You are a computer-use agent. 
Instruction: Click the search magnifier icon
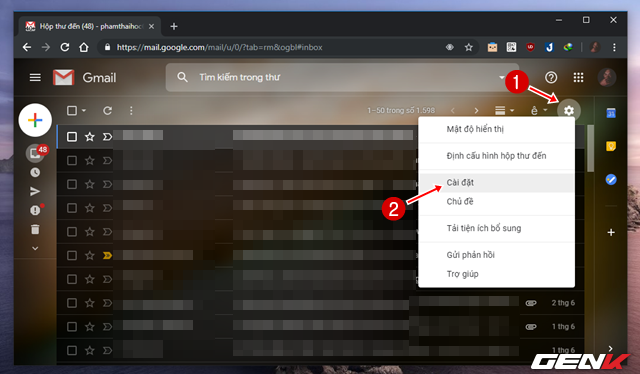(182, 77)
